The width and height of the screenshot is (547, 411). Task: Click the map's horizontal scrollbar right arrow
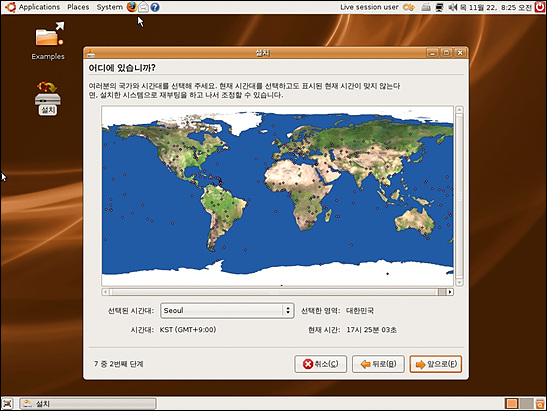[450, 292]
